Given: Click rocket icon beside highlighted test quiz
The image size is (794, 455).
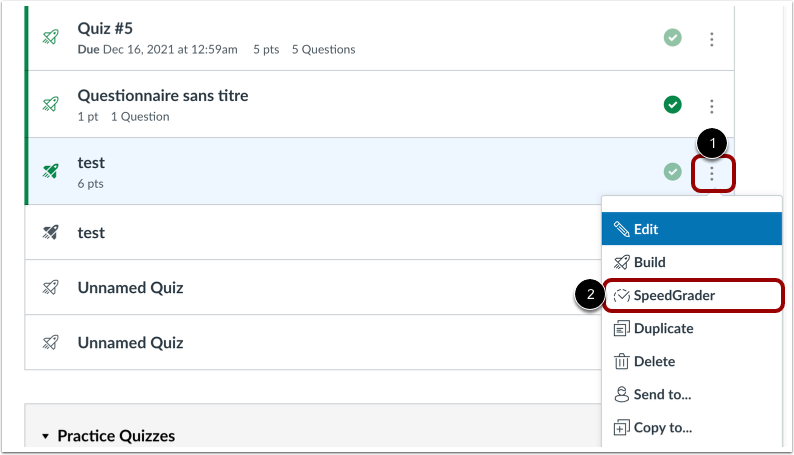Looking at the screenshot, I should (x=50, y=172).
